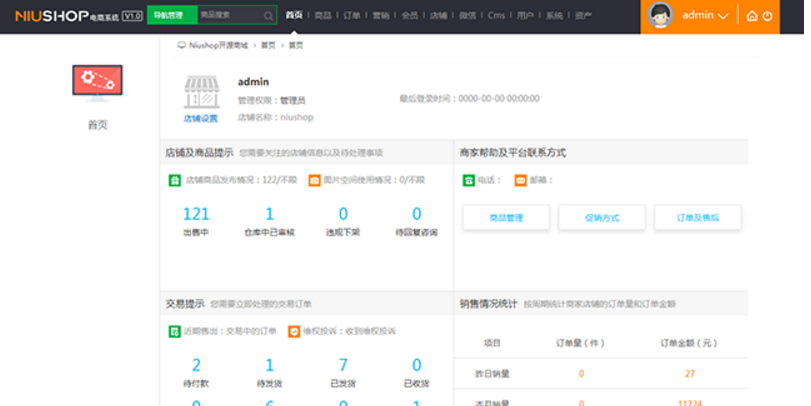Image resolution: width=811 pixels, height=406 pixels.
Task: Click the 0 已收货 count
Action: pyautogui.click(x=416, y=365)
